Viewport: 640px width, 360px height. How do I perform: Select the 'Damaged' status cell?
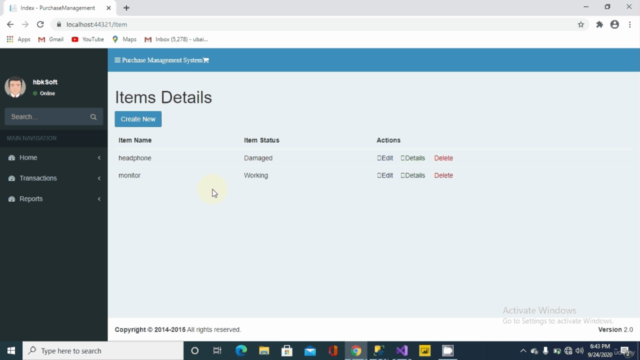pos(258,158)
